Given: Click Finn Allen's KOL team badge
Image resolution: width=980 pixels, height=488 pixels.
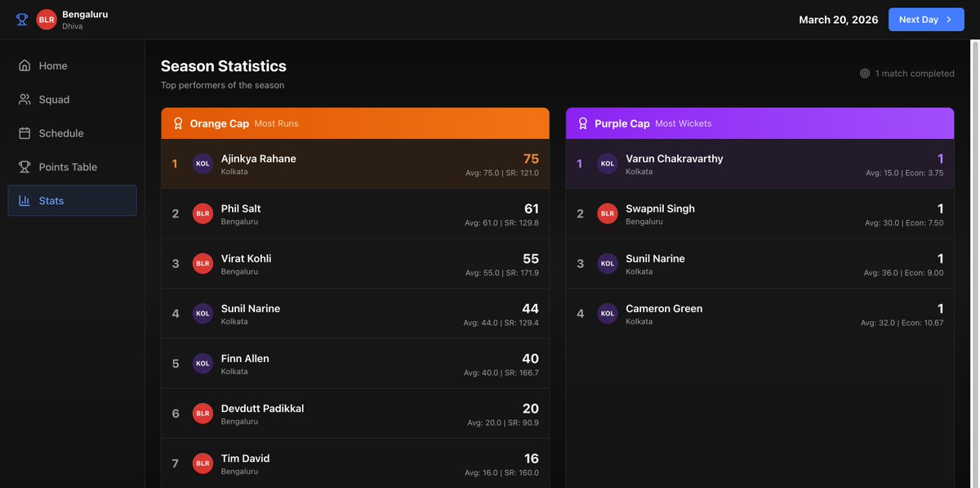Looking at the screenshot, I should pyautogui.click(x=203, y=363).
